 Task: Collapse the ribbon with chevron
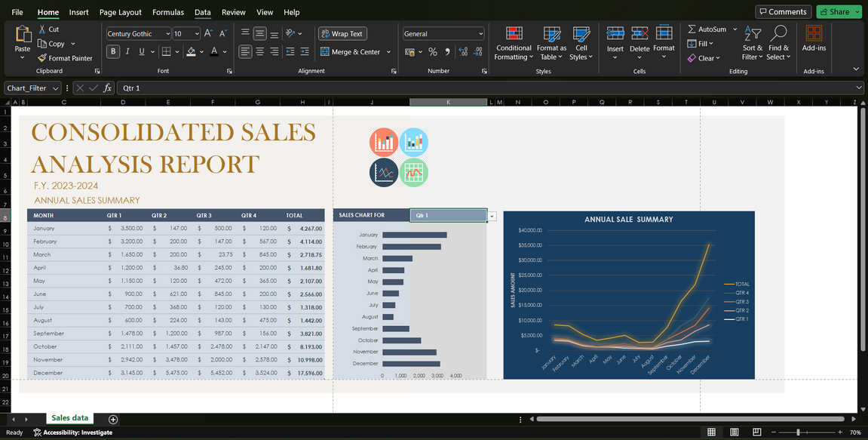856,69
